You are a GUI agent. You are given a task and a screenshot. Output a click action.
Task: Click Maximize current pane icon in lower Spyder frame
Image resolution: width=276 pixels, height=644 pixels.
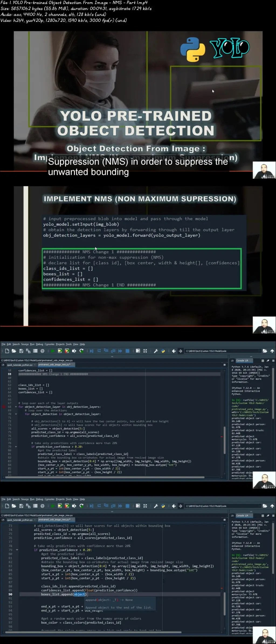[138, 506]
